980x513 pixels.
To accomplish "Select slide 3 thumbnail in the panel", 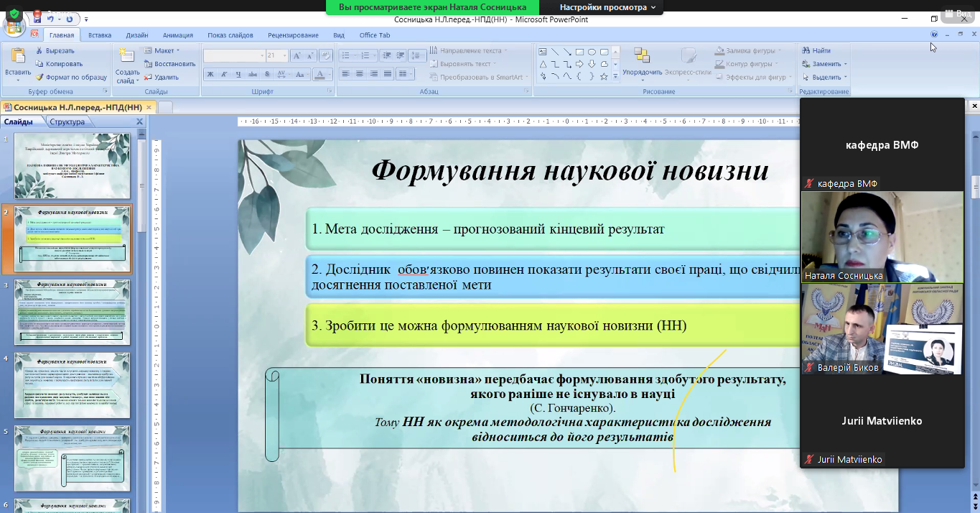I will click(x=72, y=313).
